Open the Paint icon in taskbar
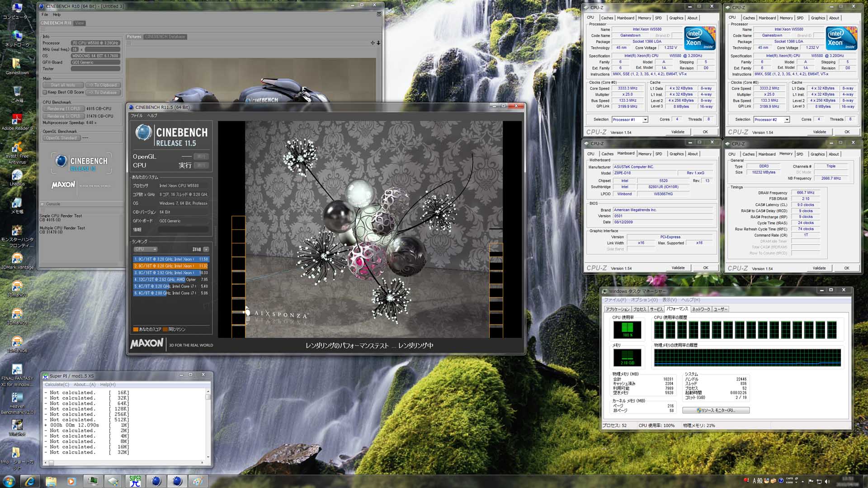This screenshot has width=868, height=488. click(198, 481)
